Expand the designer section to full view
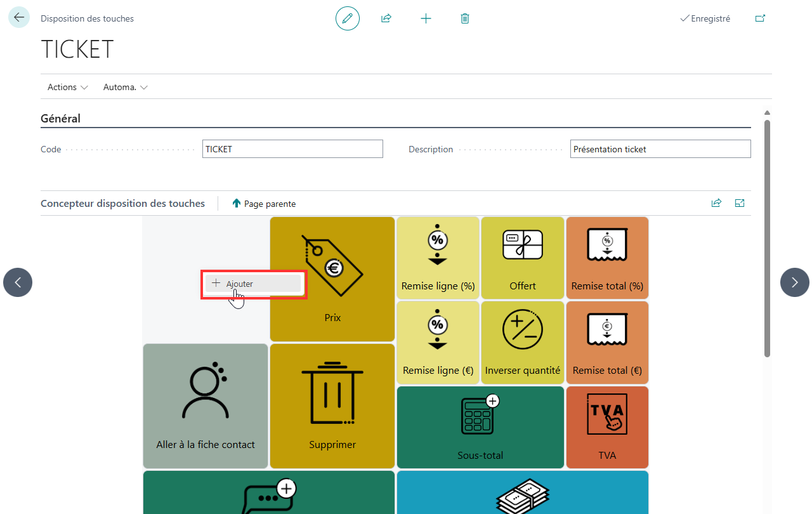Image resolution: width=812 pixels, height=514 pixels. point(740,203)
